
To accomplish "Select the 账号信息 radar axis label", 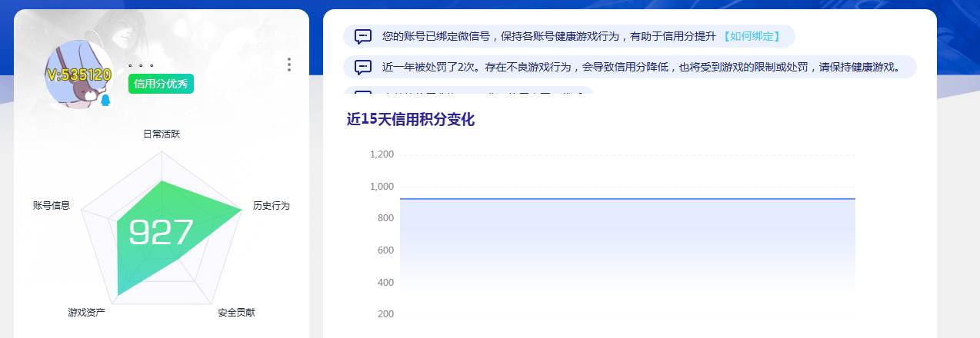I will (52, 205).
